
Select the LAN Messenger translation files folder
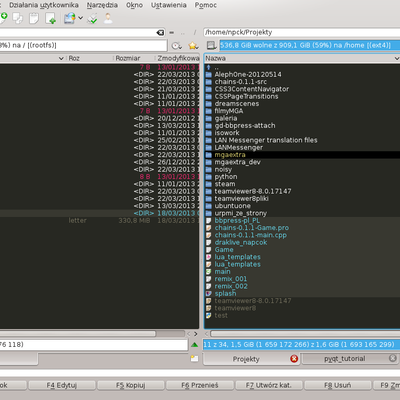click(x=266, y=140)
